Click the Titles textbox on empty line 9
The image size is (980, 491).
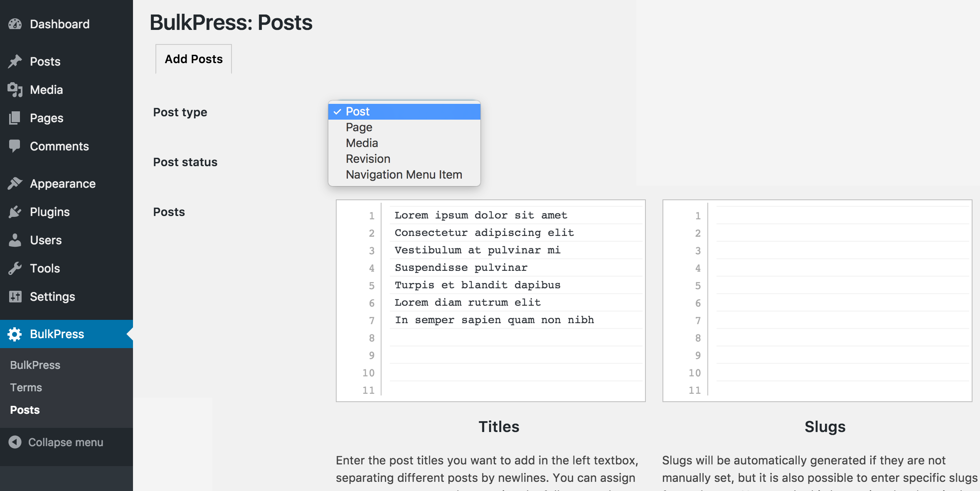pos(516,355)
